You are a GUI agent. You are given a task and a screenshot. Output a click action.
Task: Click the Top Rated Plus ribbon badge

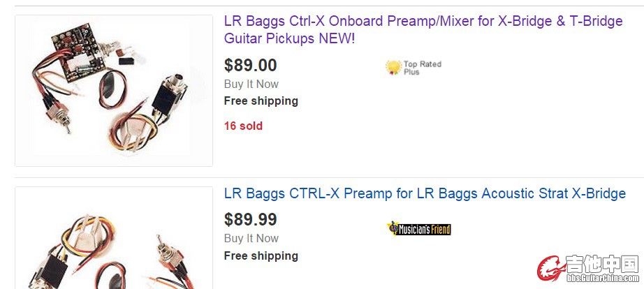pyautogui.click(x=393, y=67)
